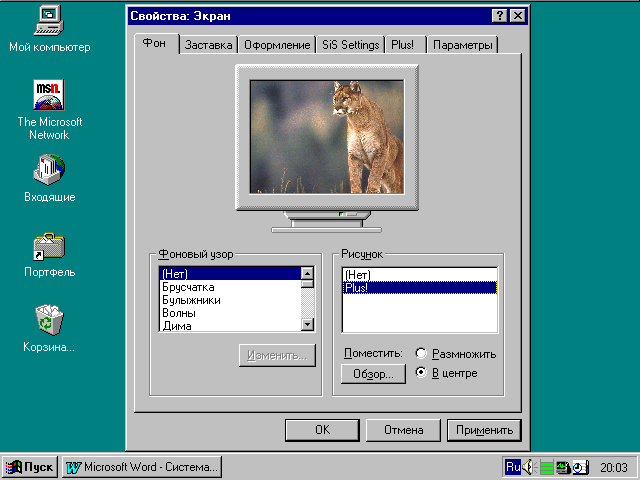Select (Нет) in the Фоновый узор list
This screenshot has width=640, height=480.
(x=230, y=273)
